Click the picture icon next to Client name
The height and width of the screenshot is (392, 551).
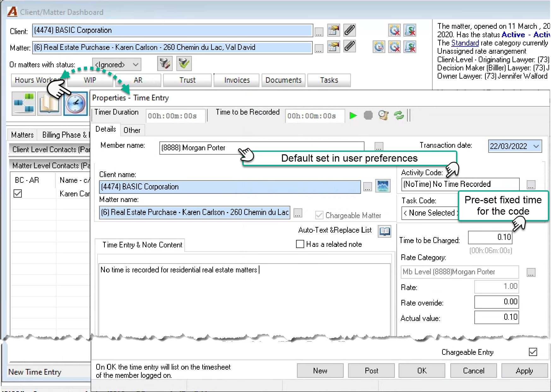383,186
